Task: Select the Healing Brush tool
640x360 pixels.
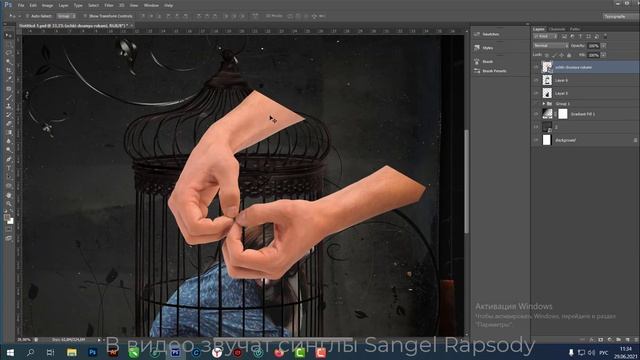Action: coord(9,89)
